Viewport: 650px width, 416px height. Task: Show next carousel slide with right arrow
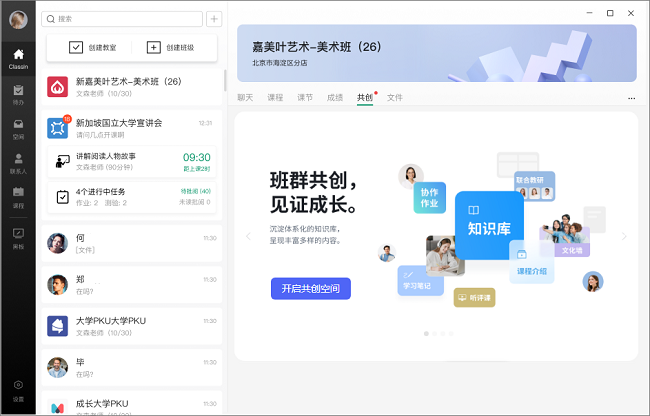pyautogui.click(x=624, y=237)
